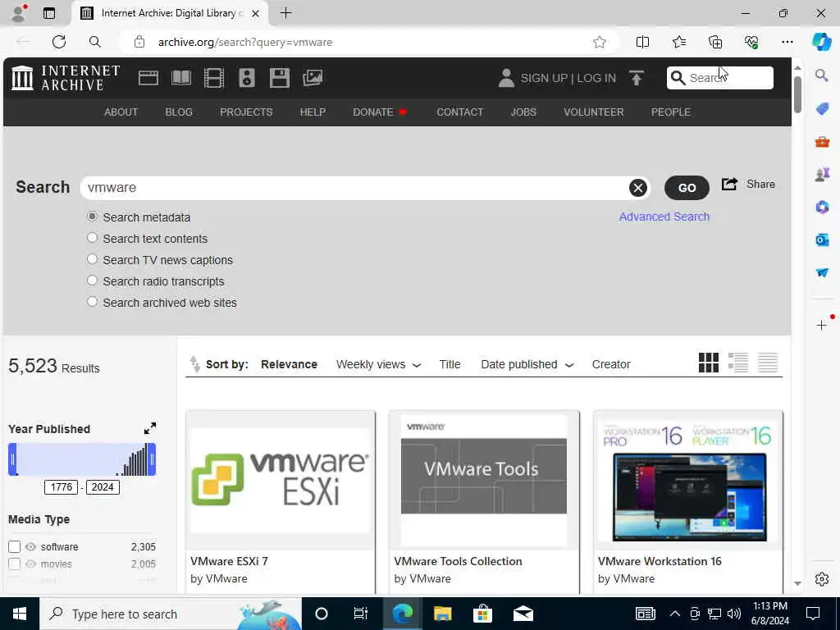Open the Software floppy disk icon

coord(279,78)
